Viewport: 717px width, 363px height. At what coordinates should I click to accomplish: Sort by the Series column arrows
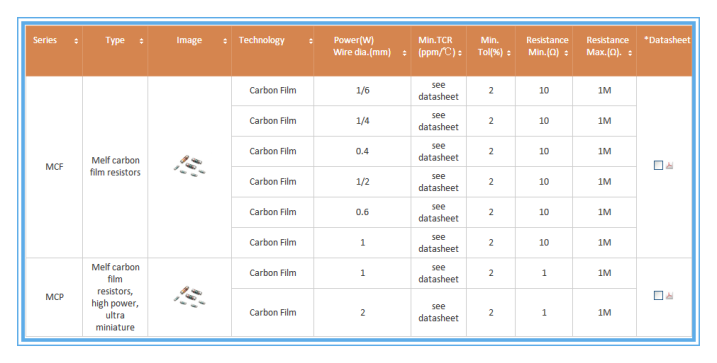pyautogui.click(x=76, y=41)
